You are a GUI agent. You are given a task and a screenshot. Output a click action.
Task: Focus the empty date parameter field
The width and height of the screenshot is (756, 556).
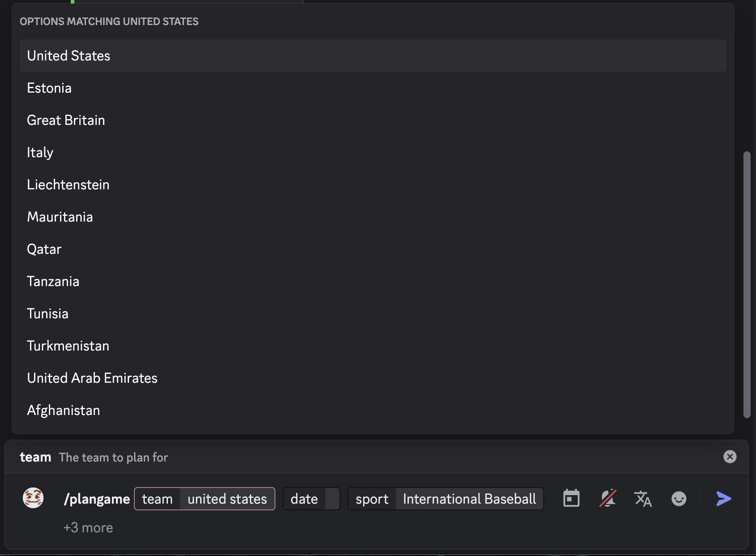pyautogui.click(x=332, y=499)
